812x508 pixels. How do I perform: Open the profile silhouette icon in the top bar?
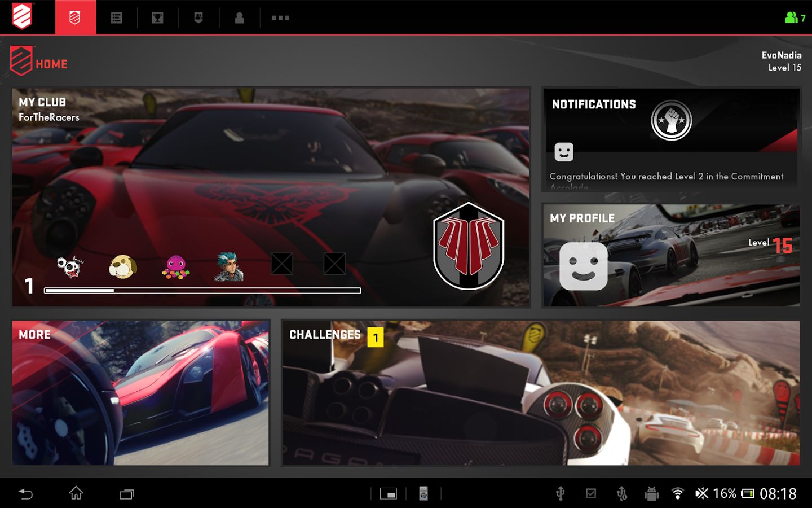coord(239,17)
